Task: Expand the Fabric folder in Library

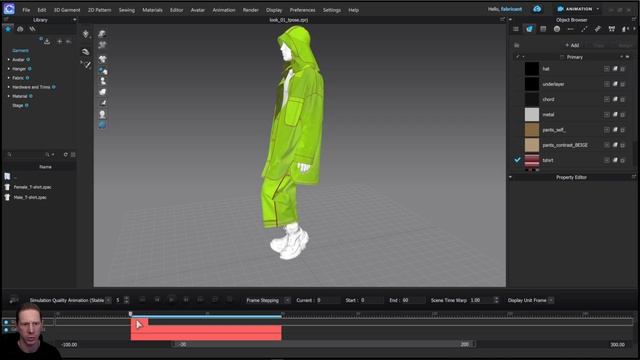Action: point(9,78)
